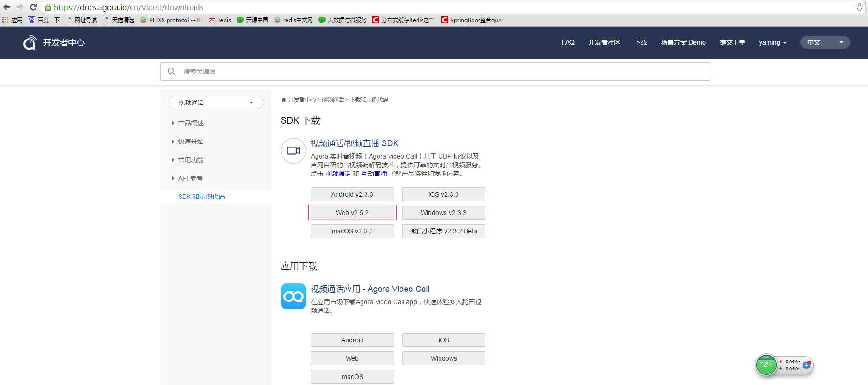Image resolution: width=868 pixels, height=385 pixels.
Task: Click the 互动直播 link in description
Action: click(x=374, y=174)
